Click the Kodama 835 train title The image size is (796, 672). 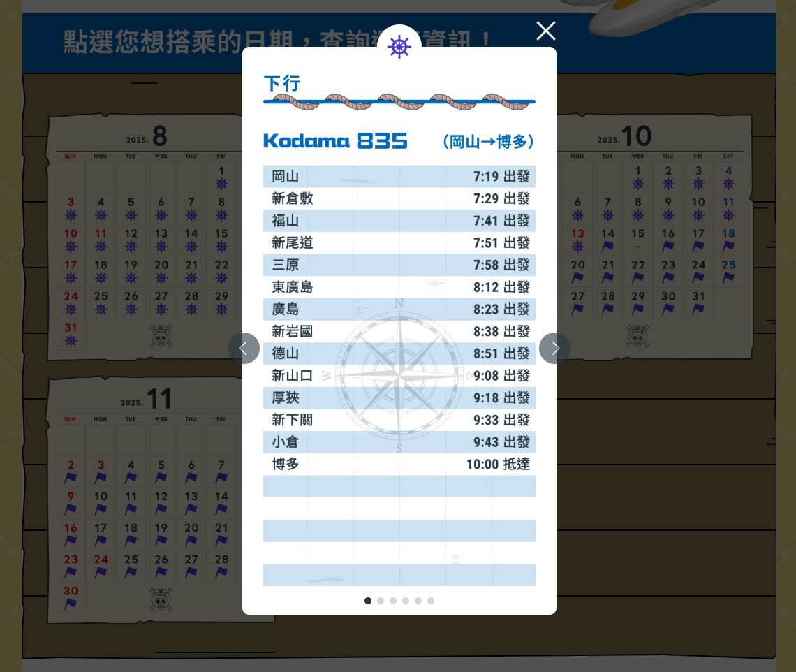[x=335, y=140]
